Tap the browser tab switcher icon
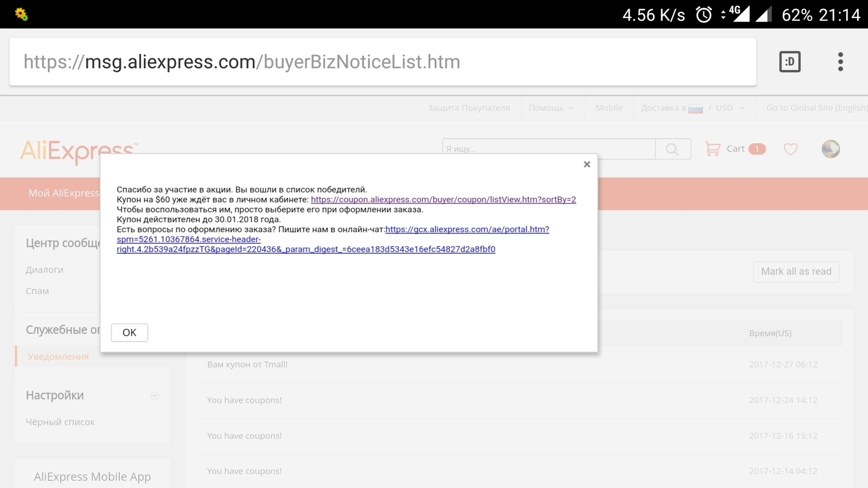 point(789,62)
